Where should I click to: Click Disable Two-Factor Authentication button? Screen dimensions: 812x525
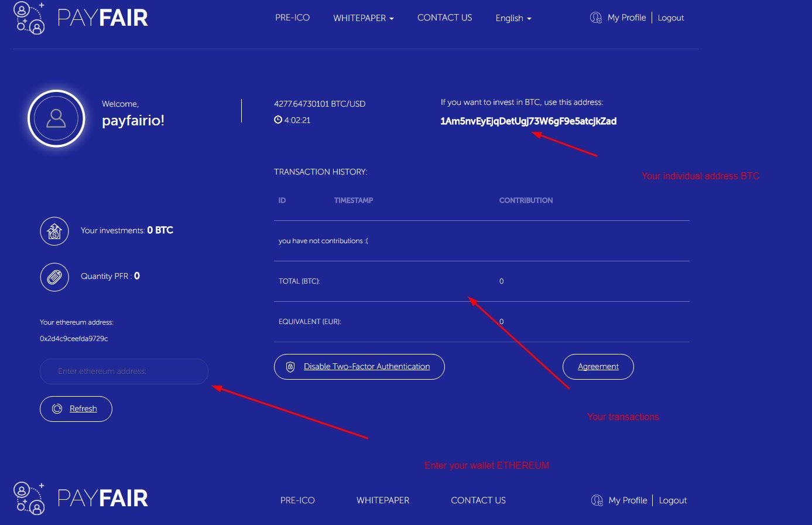(x=359, y=367)
